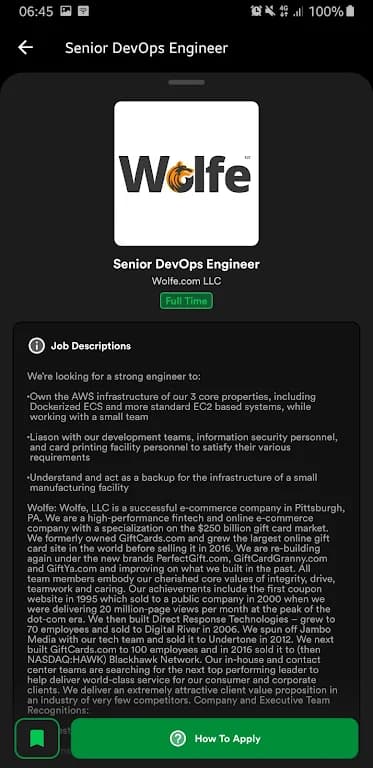373x768 pixels.
Task: Tap the Senior DevOps Engineer header title
Action: (146, 48)
